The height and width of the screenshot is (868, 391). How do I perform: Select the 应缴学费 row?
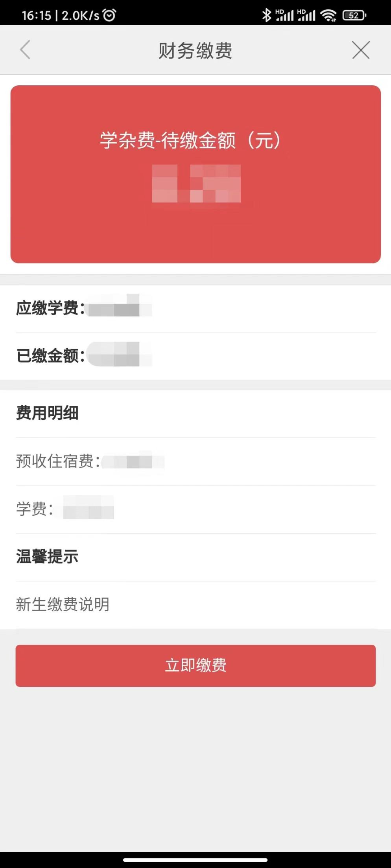[195, 309]
